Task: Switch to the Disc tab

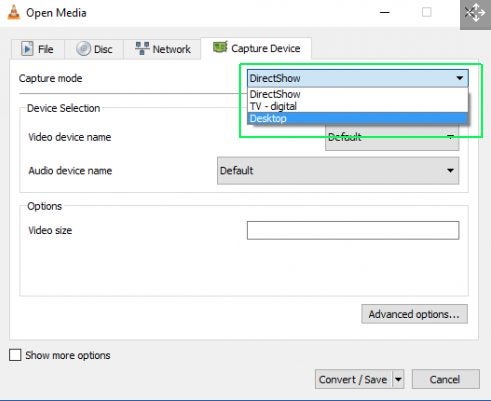Action: coord(94,49)
